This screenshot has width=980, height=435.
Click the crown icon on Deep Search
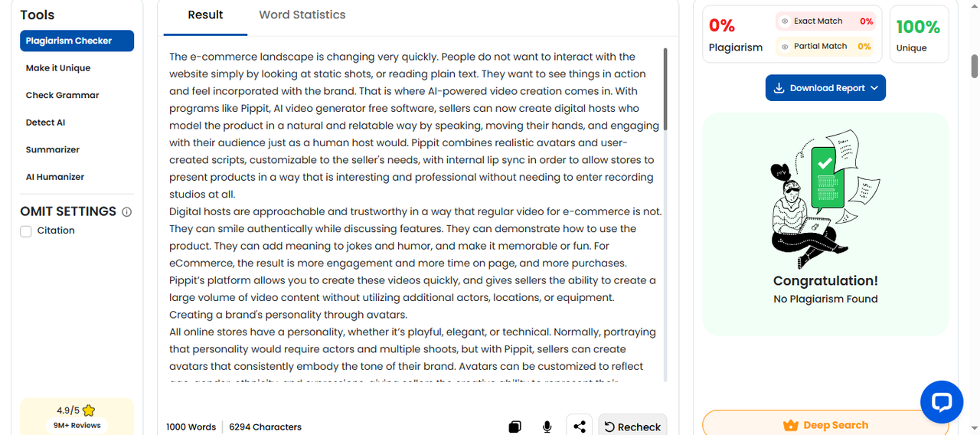pos(791,425)
